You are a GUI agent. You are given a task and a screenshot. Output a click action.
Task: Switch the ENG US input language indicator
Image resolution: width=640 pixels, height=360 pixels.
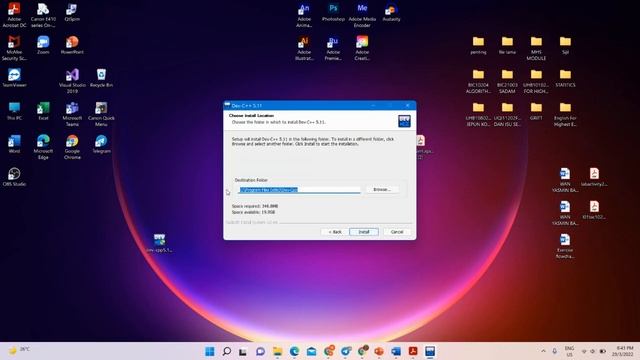(x=569, y=351)
